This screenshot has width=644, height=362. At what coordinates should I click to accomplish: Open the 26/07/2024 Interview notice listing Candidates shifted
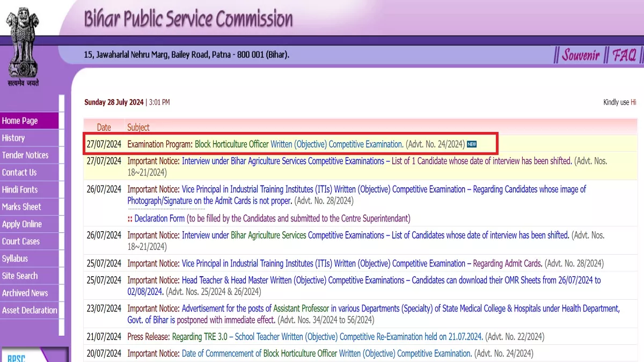click(348, 235)
